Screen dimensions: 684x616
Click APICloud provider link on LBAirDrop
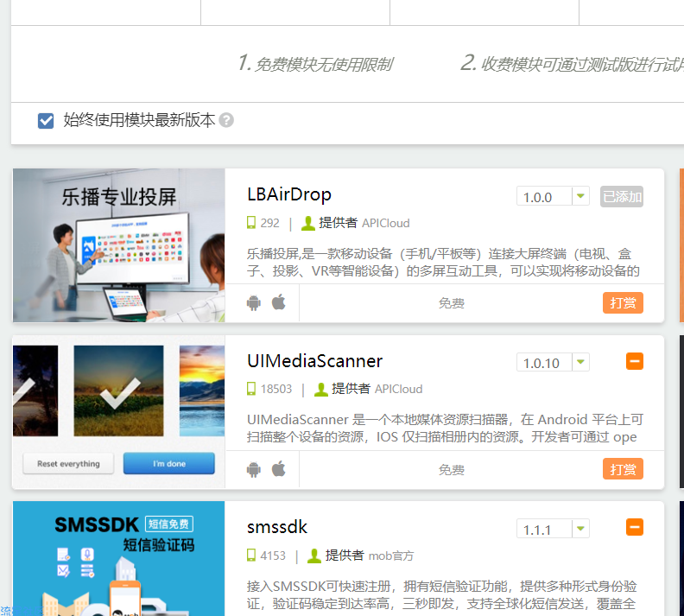click(x=386, y=224)
